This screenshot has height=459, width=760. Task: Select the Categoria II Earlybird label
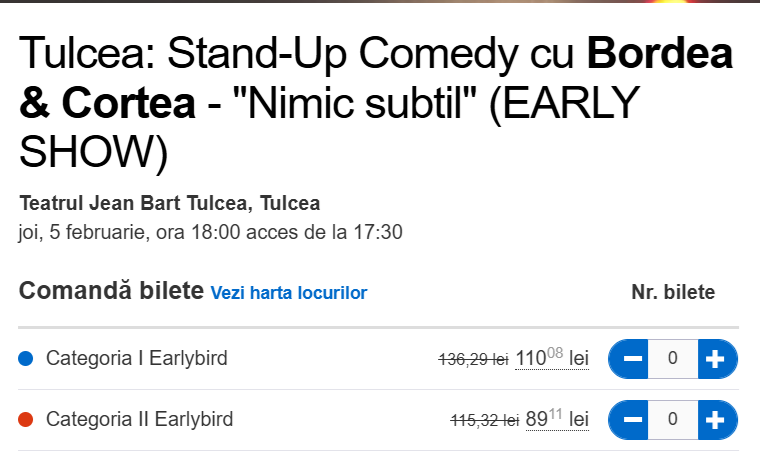click(139, 419)
